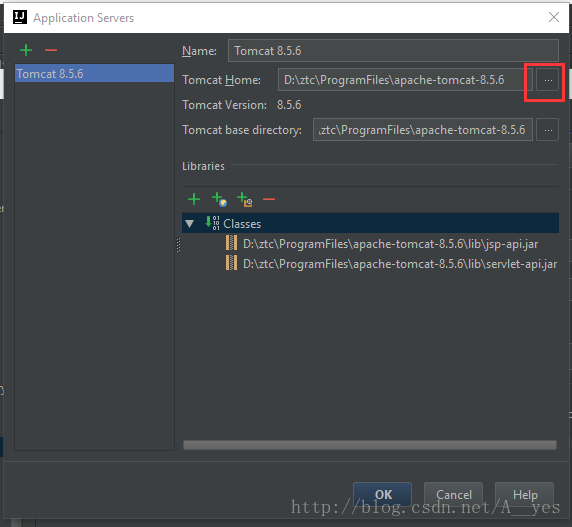Click the horizontal scrollbar in libraries
Viewport: 572px width, 527px height.
click(x=370, y=445)
